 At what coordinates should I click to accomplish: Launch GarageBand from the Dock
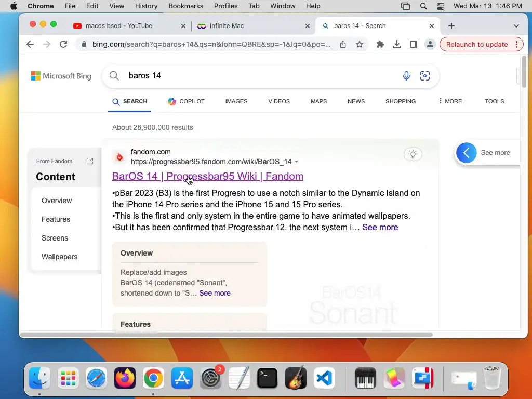coord(296,378)
